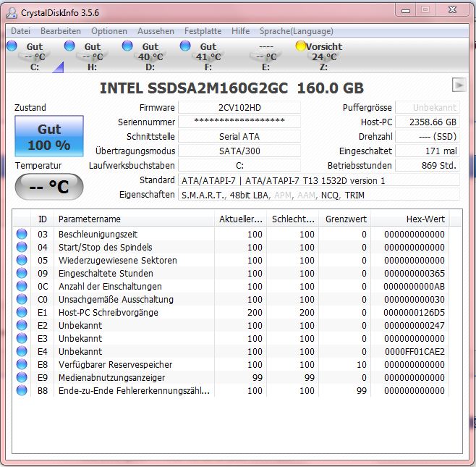The height and width of the screenshot is (467, 476).
Task: Click status orb for Ende-zu-Ende Fehlererkennung
Action: tap(22, 391)
